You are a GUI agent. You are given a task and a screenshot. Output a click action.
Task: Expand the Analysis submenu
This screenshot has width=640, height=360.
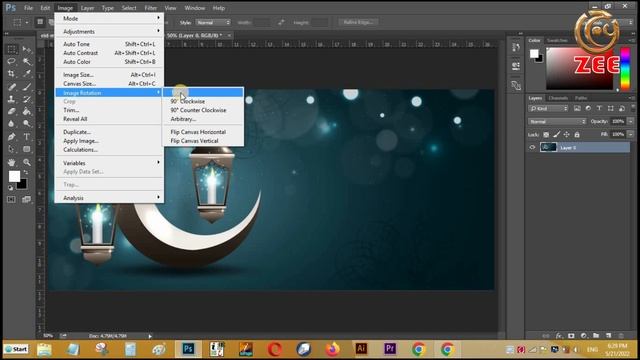tap(109, 198)
